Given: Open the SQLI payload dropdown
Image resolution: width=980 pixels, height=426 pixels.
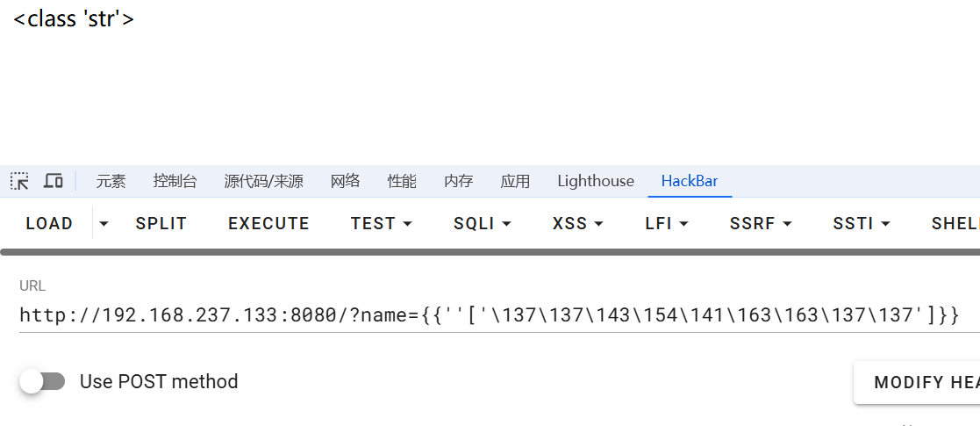Looking at the screenshot, I should 482,224.
